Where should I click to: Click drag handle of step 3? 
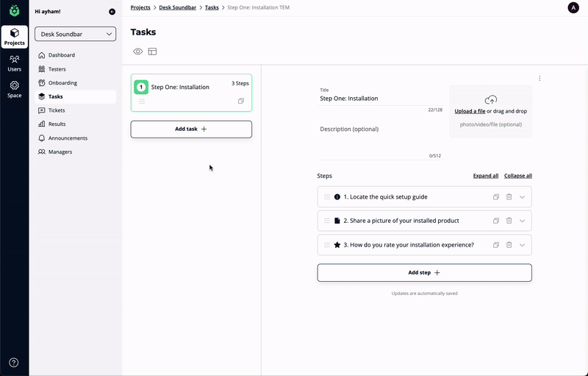click(x=327, y=245)
